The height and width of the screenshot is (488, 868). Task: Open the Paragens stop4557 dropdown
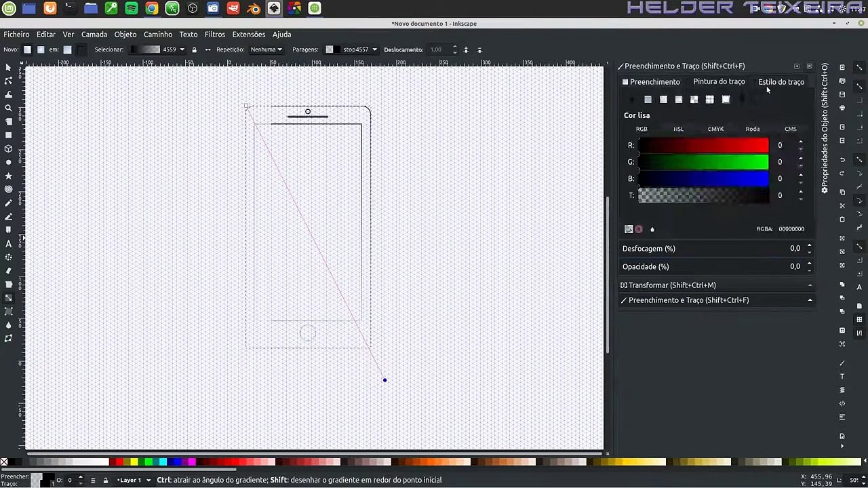point(351,49)
